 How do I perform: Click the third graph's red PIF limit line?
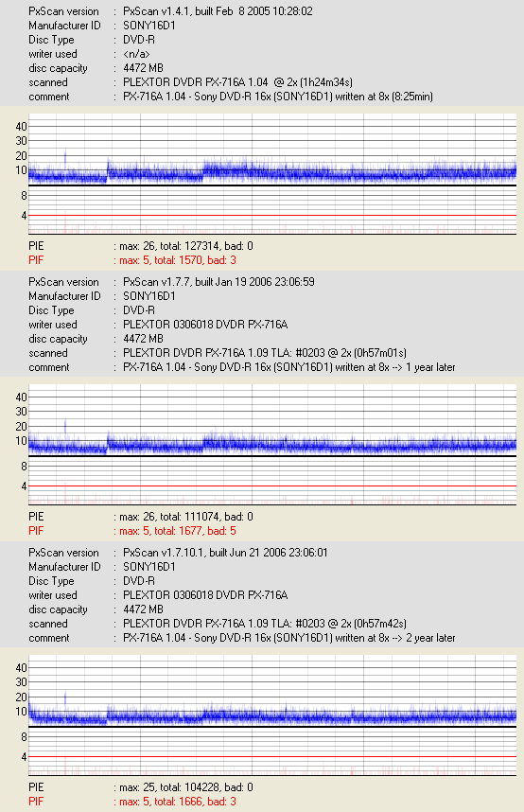272,756
